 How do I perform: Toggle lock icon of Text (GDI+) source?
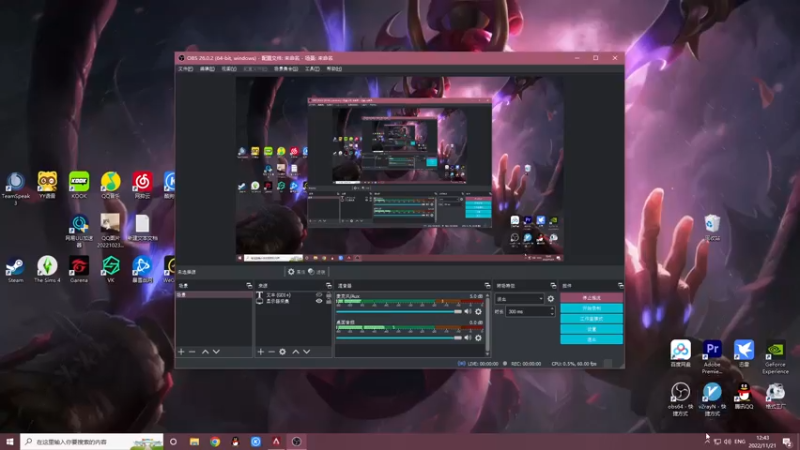329,295
